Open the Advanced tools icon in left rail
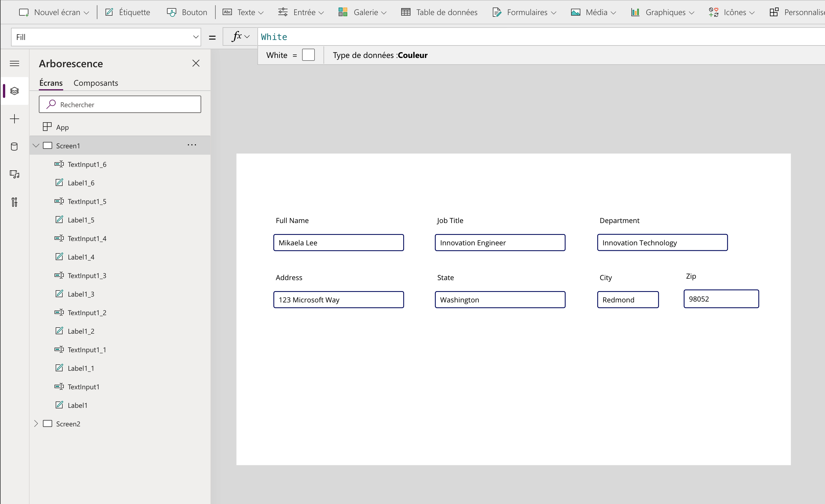Image resolution: width=825 pixels, height=504 pixels. (x=14, y=202)
